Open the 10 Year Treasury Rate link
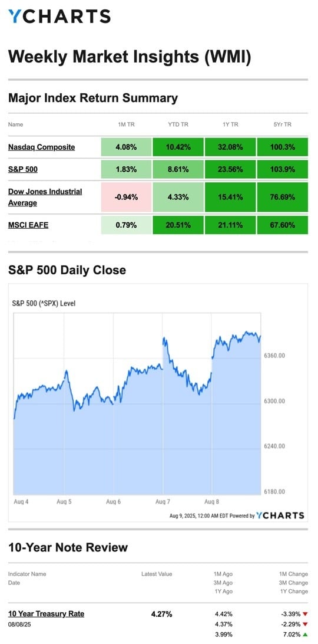Screen dimensions: 318x644 pos(46,613)
